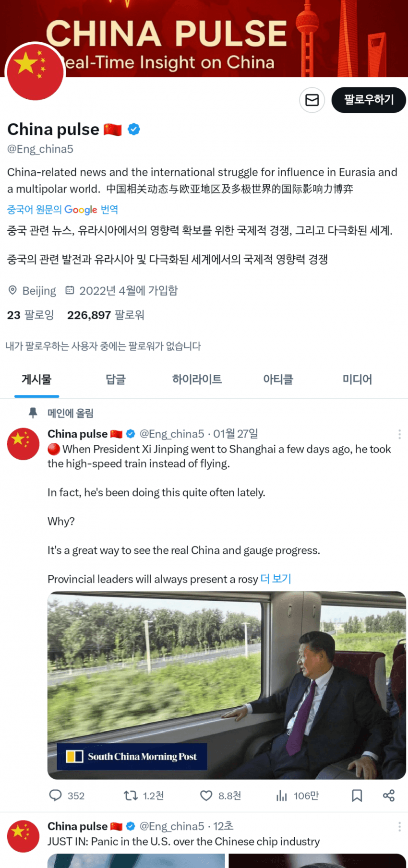
Task: Tap the China flag profile avatar
Action: pos(36,72)
